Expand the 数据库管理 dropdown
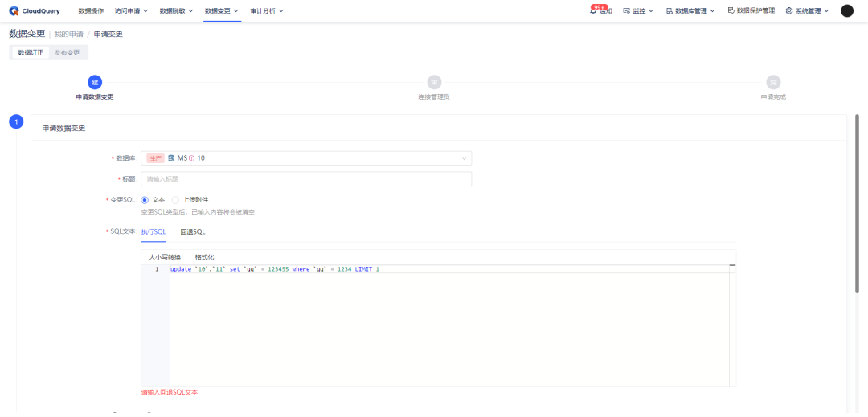Screen dimensions: 868x417 [x=712, y=11]
